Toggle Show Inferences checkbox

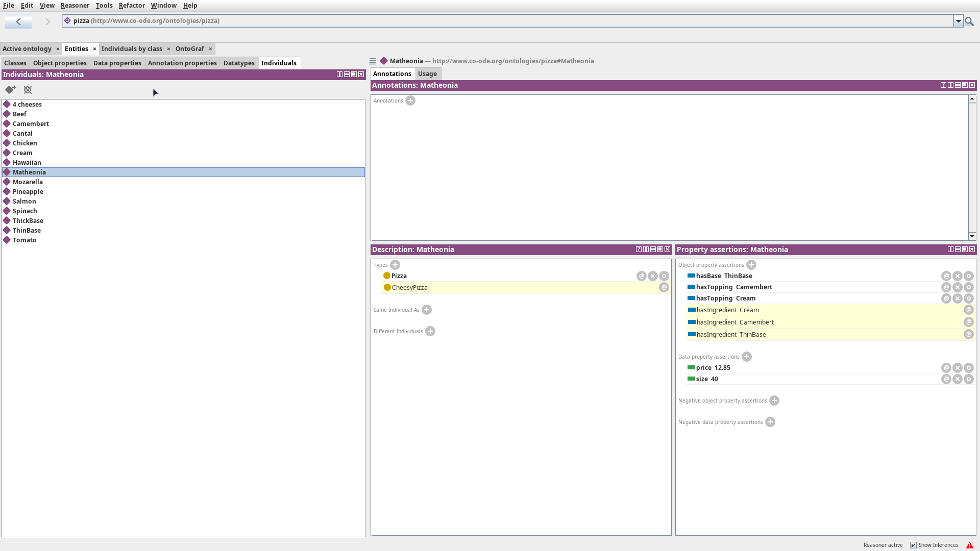click(x=914, y=545)
